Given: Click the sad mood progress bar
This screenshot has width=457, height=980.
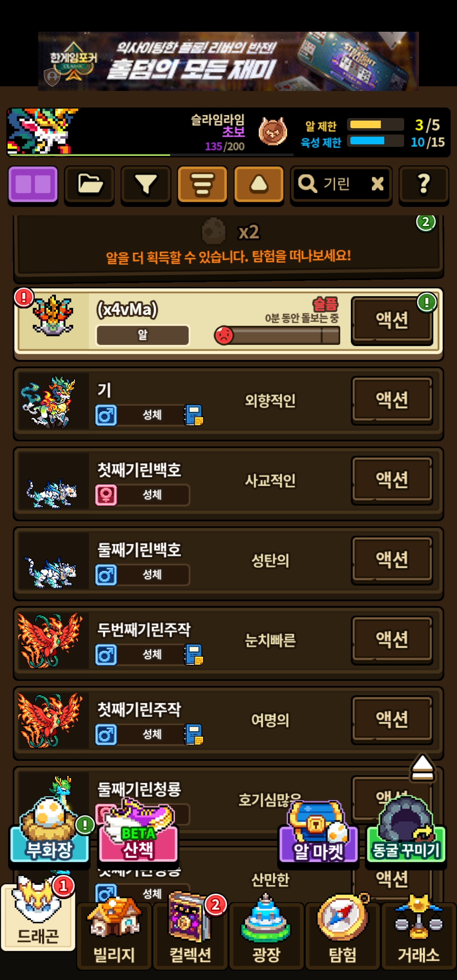Looking at the screenshot, I should 278,336.
